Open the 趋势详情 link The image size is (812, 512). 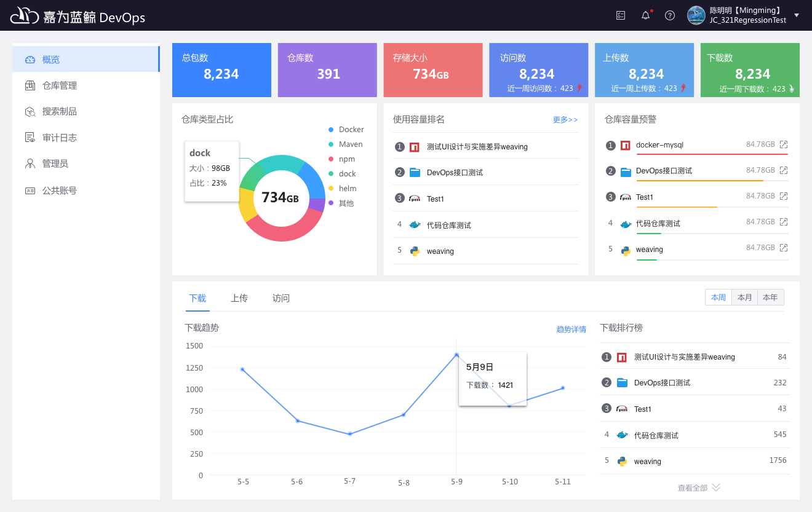[x=571, y=329]
